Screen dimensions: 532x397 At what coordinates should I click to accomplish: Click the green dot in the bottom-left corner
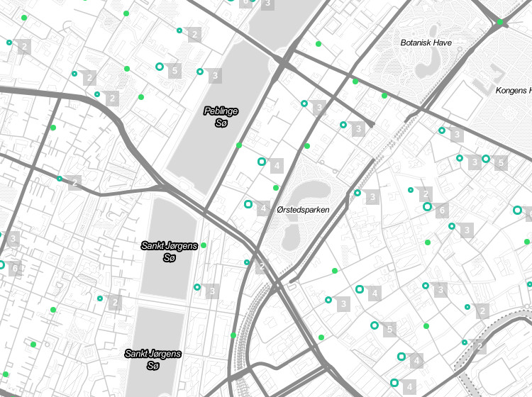coord(6,374)
